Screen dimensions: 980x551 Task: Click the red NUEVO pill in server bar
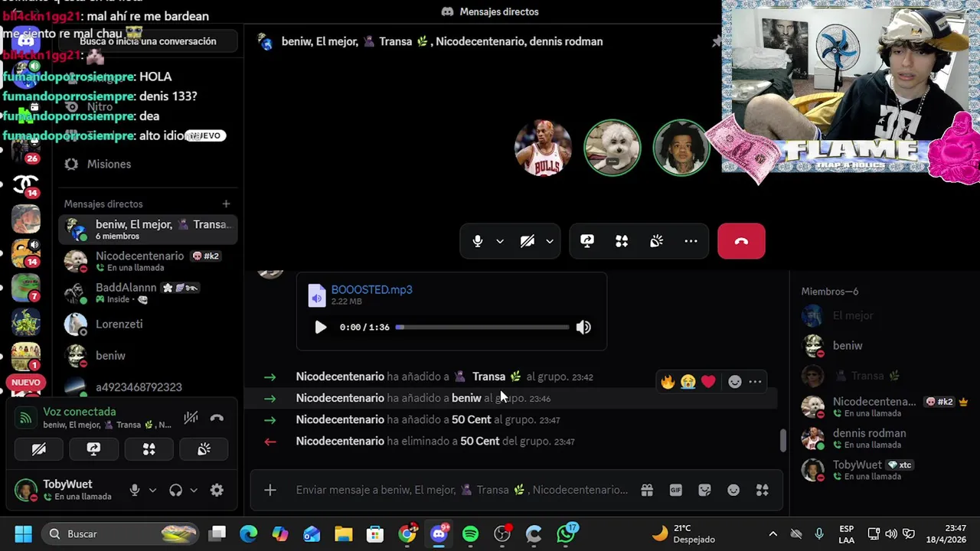pyautogui.click(x=25, y=382)
